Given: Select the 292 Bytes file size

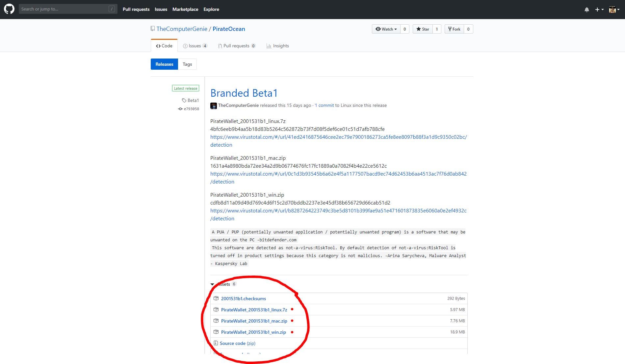Looking at the screenshot, I should click(456, 299).
